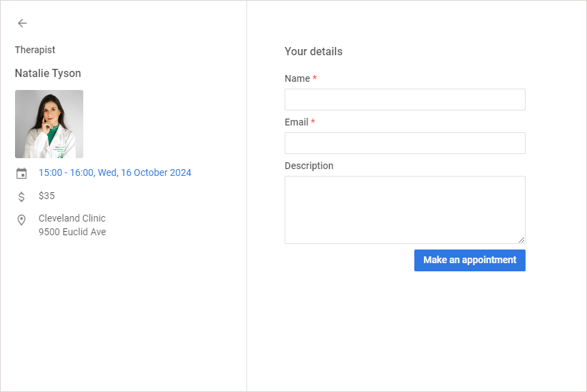This screenshot has height=392, width=587.
Task: Click the 15:00 - 16:00 appointment time link
Action: [115, 172]
